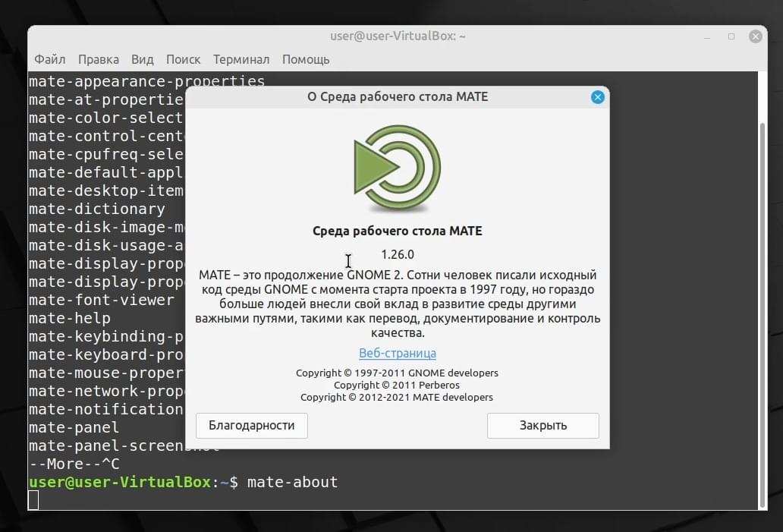Open the Вид menu
The width and height of the screenshot is (783, 532).
coord(143,59)
